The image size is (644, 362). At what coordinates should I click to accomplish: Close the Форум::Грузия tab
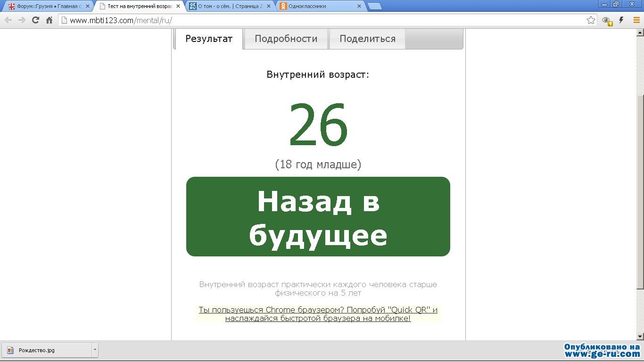tap(87, 7)
